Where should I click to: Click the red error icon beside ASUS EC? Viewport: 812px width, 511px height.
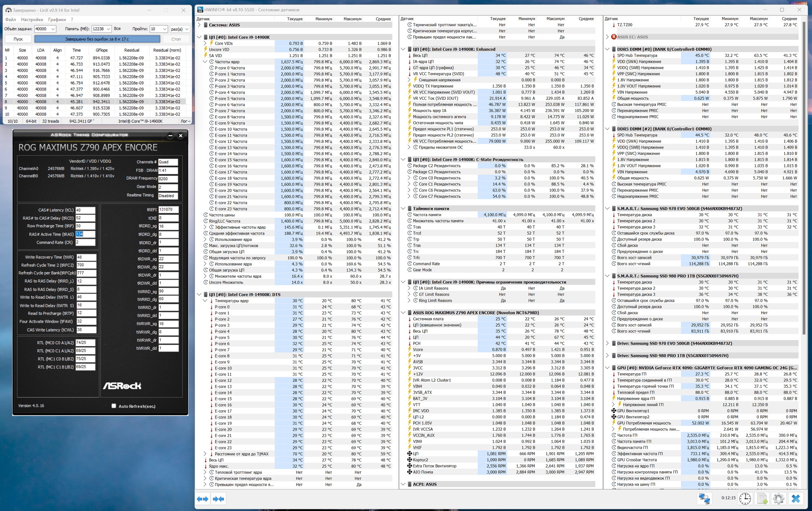(x=614, y=37)
